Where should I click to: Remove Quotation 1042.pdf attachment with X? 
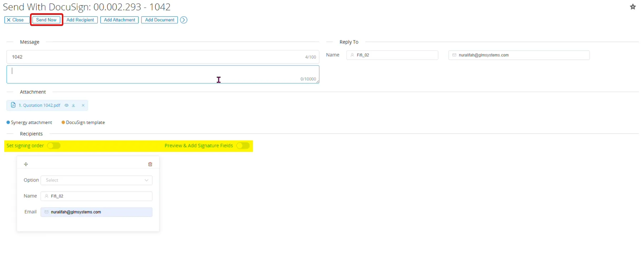(83, 105)
